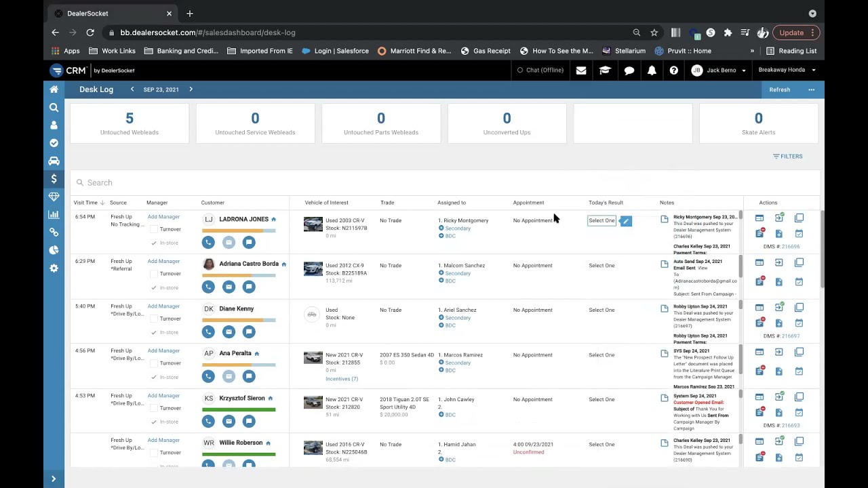Open Select One result for Ana Peralta
Screen dimensions: 868x488
coord(601,355)
